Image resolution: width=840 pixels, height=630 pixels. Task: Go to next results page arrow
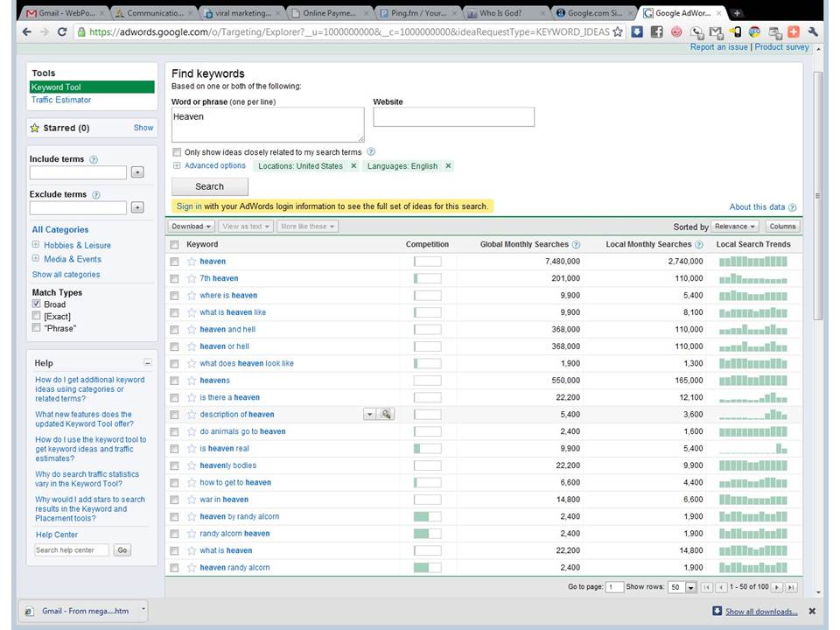(x=777, y=587)
